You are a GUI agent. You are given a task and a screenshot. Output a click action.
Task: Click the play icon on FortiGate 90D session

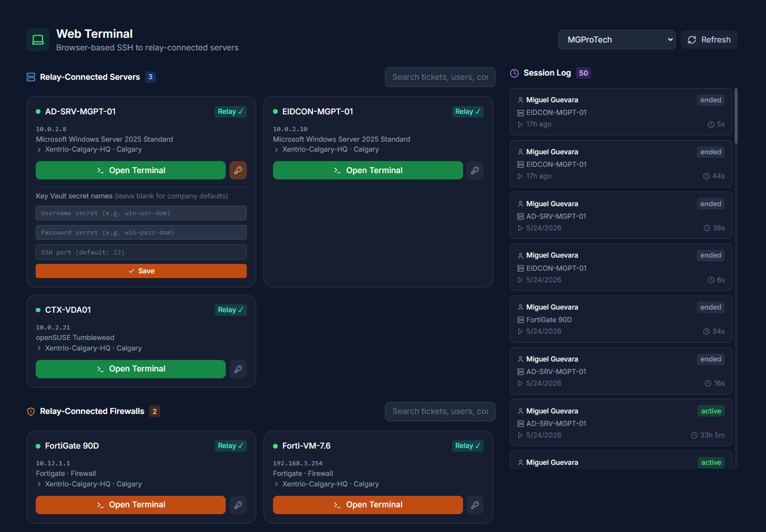520,332
